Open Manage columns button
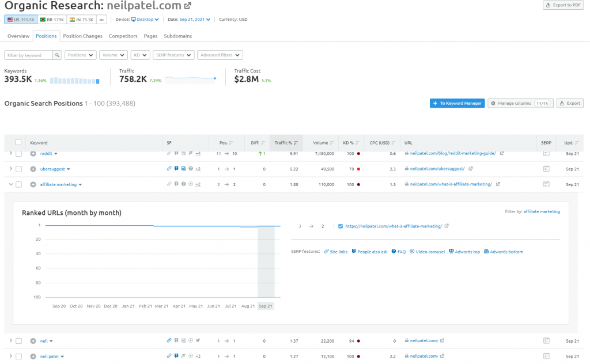Viewport: 590px width, 364px height. point(520,104)
